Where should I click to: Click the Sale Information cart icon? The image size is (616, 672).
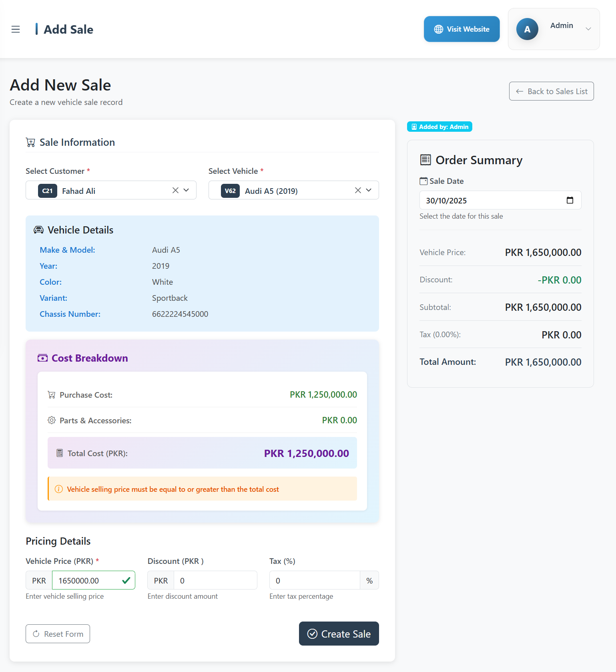30,143
